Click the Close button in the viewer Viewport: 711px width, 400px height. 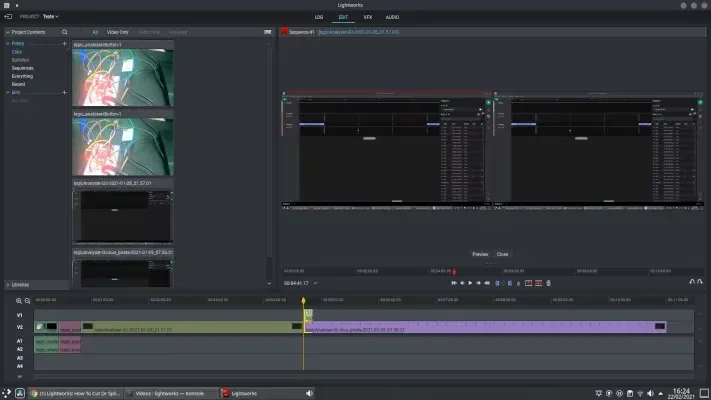[502, 254]
